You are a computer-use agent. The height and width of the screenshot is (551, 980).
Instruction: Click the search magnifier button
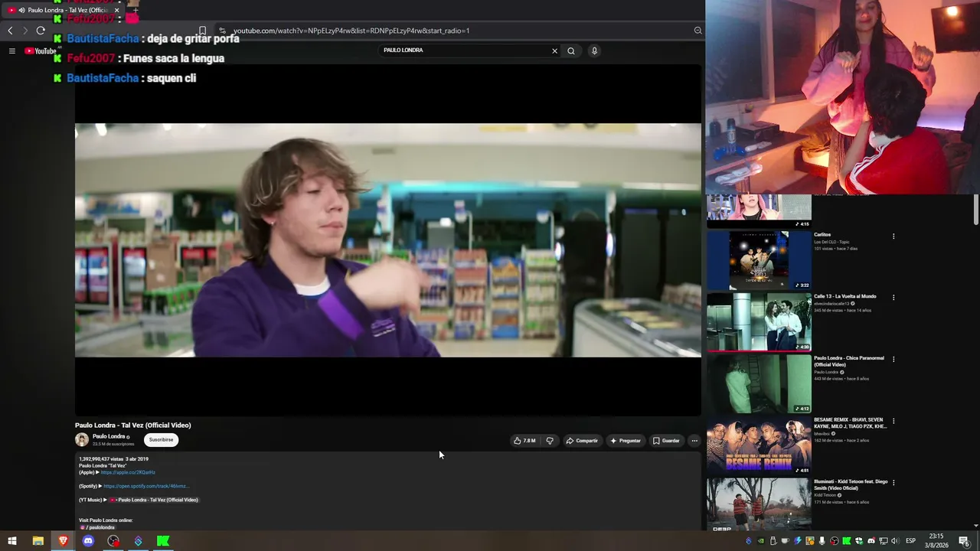[571, 51]
